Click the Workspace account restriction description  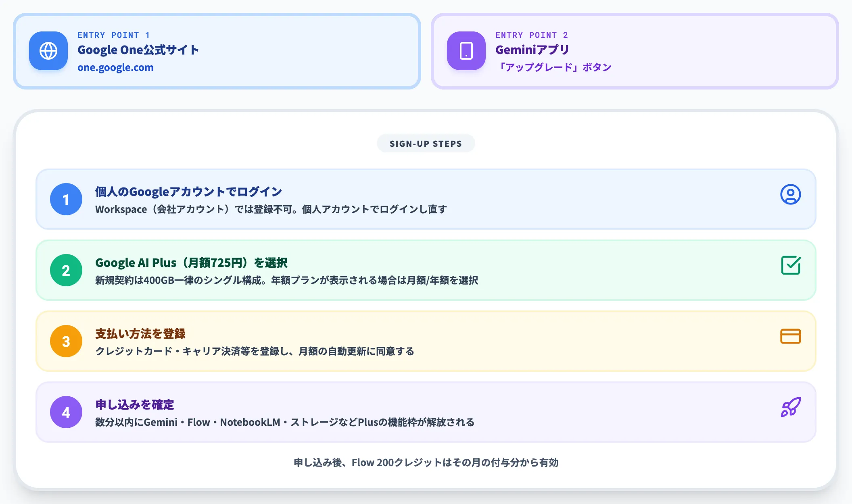271,209
